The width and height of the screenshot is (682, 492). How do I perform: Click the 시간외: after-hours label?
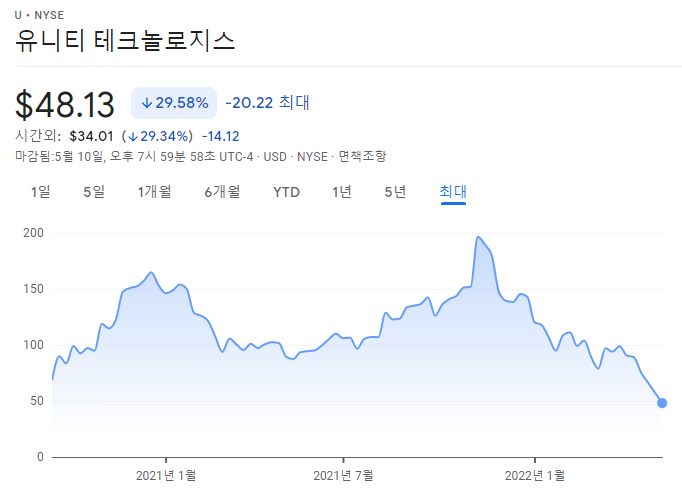38,136
